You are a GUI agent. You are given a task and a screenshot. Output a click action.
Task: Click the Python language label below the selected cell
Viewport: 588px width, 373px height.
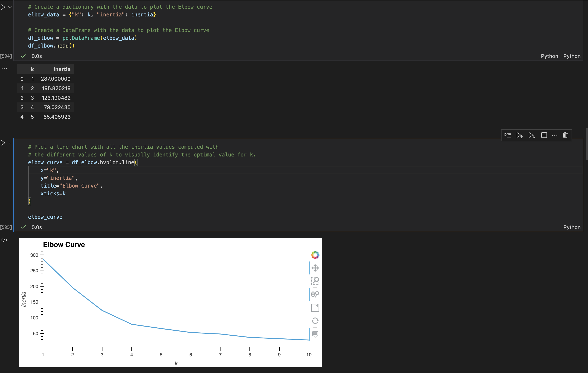572,227
